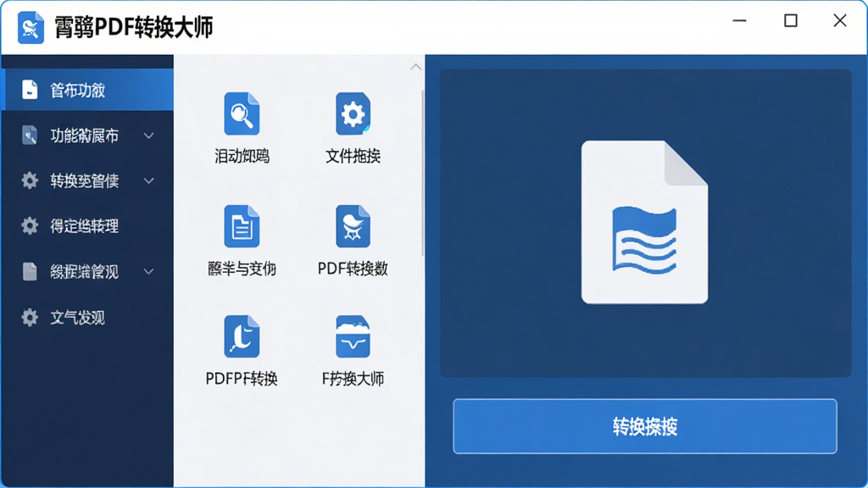The width and height of the screenshot is (868, 488).
Task: Select the 管布功敵 sidebar item
Action: click(x=87, y=90)
